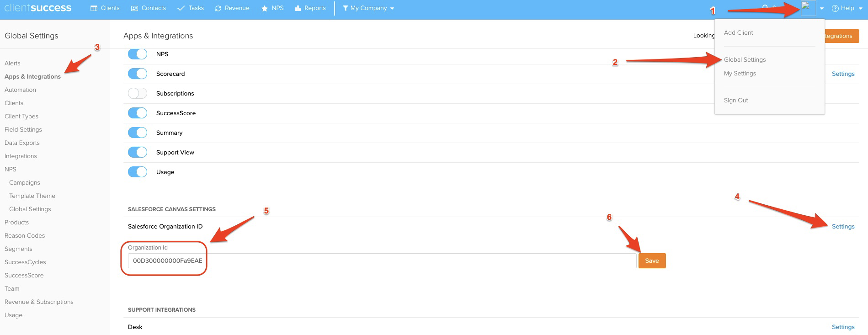Open Global Settings under NPS in sidebar
This screenshot has height=335, width=868.
pyautogui.click(x=30, y=209)
